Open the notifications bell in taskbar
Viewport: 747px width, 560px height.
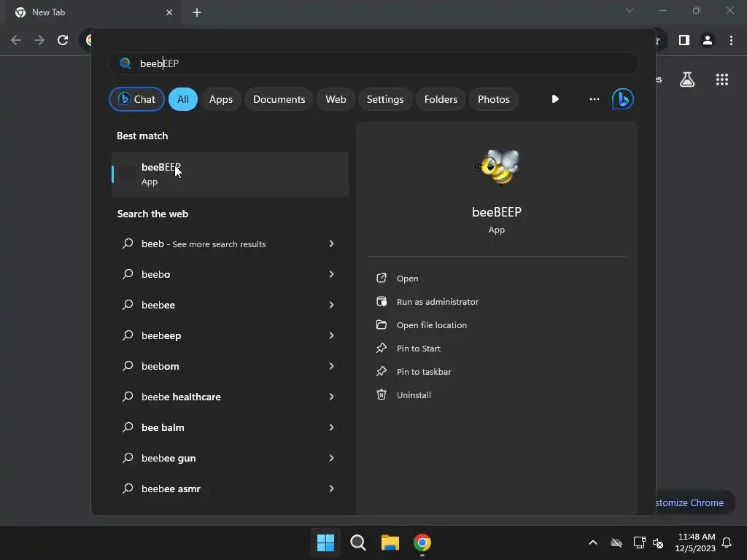click(x=727, y=542)
